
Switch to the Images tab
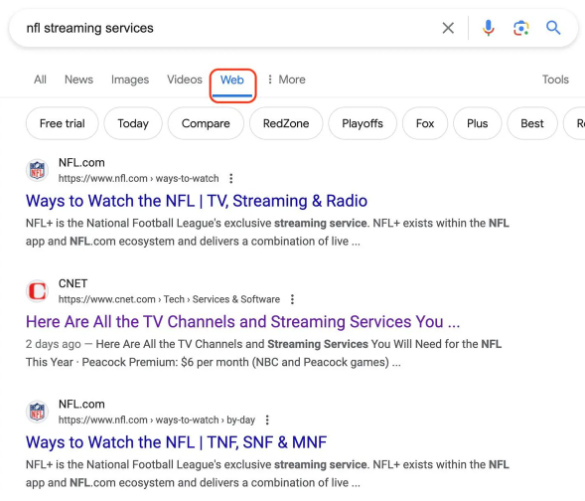pyautogui.click(x=130, y=79)
